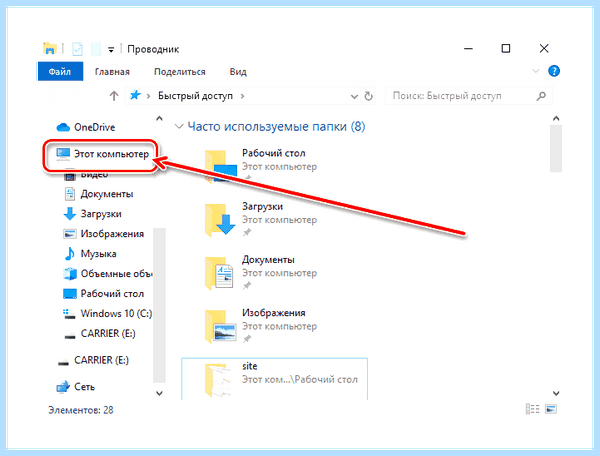
Task: Click status text Элементов: 28
Action: click(x=81, y=410)
